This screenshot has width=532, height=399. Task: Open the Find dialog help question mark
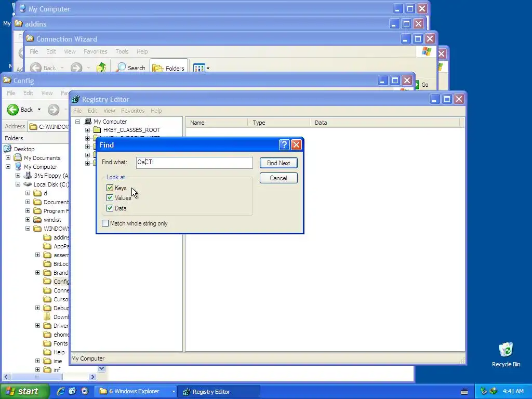click(284, 145)
